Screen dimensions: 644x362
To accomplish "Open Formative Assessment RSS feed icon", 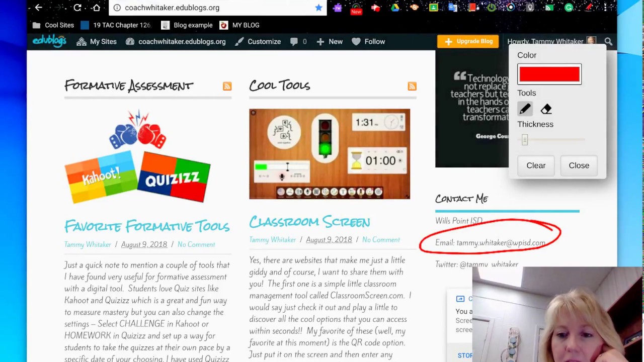I will tap(227, 86).
